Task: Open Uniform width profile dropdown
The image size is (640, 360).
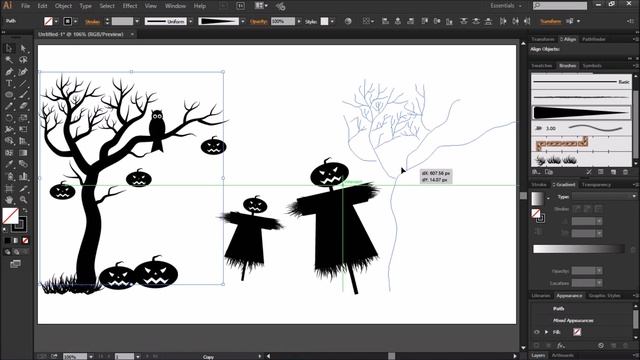Action: click(191, 21)
